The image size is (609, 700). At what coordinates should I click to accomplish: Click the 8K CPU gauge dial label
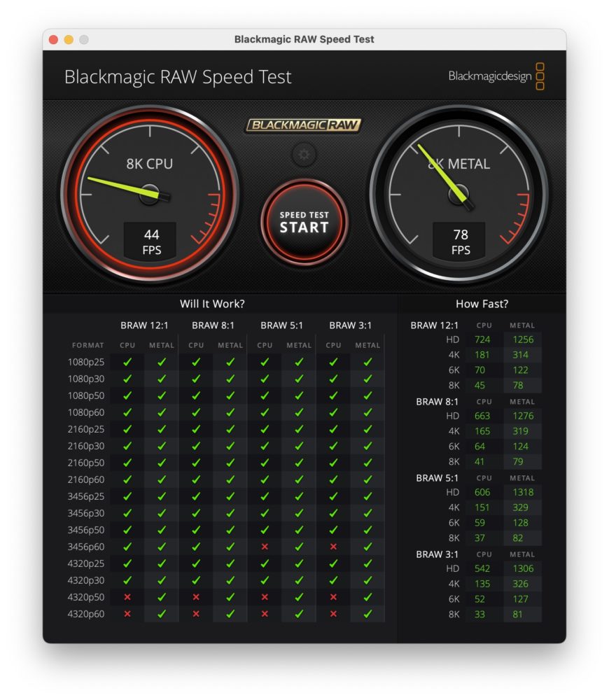tap(150, 164)
